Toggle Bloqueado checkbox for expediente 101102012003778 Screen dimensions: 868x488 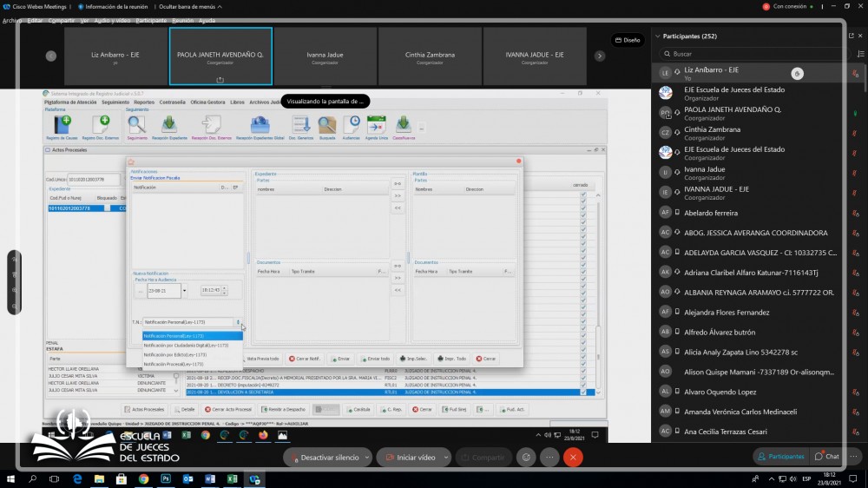coord(108,208)
